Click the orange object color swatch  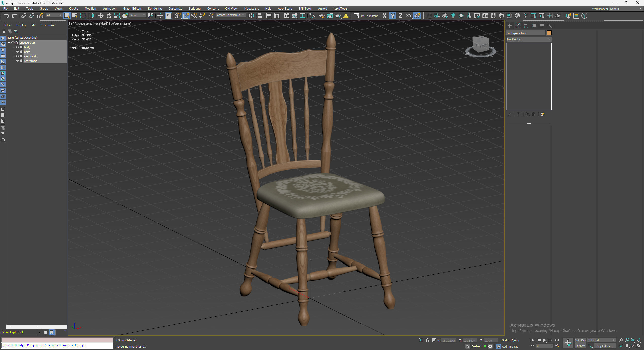(x=549, y=33)
